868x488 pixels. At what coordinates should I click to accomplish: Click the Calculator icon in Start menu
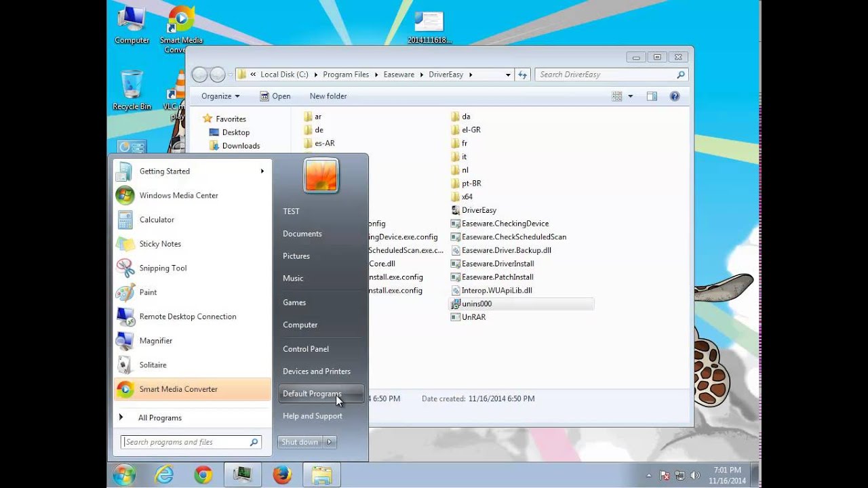tap(125, 220)
